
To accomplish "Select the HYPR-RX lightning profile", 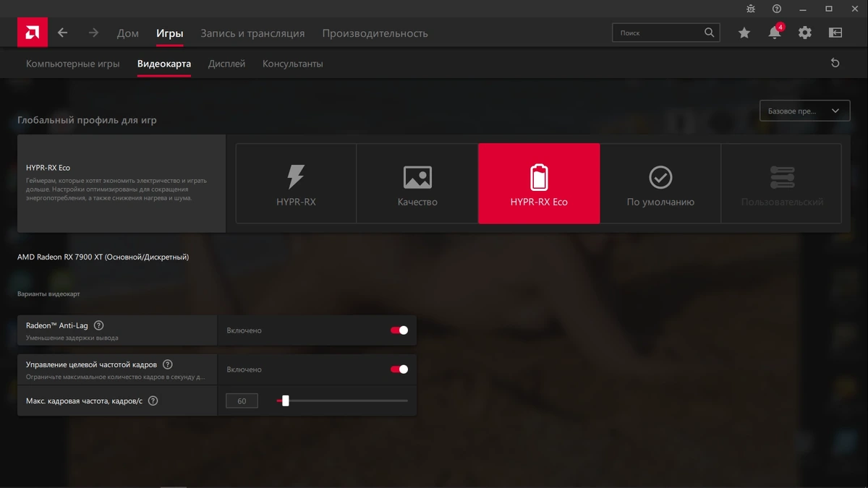I will (296, 184).
